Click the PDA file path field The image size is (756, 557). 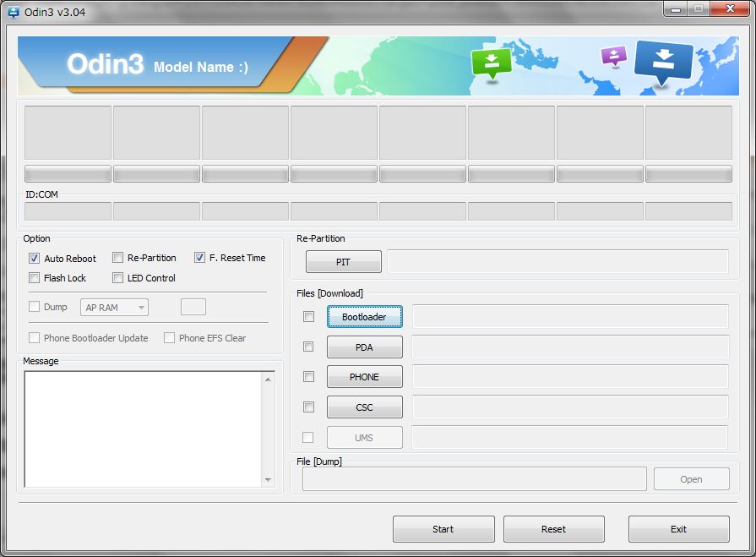tap(570, 347)
